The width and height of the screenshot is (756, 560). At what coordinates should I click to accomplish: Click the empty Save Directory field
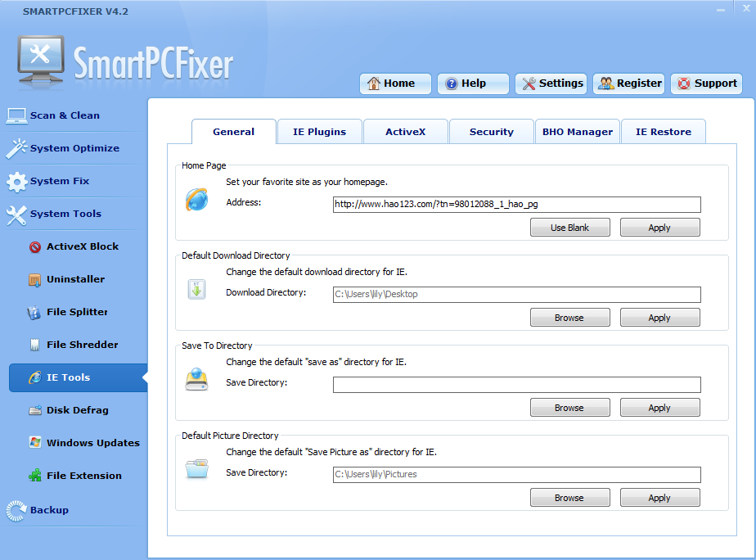coord(516,385)
